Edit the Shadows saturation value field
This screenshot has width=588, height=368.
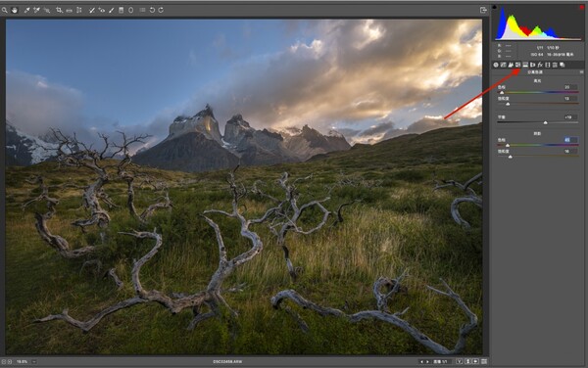pyautogui.click(x=570, y=152)
